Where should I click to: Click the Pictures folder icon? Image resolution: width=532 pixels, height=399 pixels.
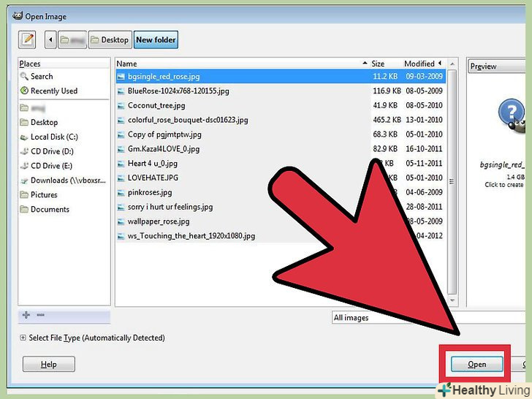tap(24, 194)
